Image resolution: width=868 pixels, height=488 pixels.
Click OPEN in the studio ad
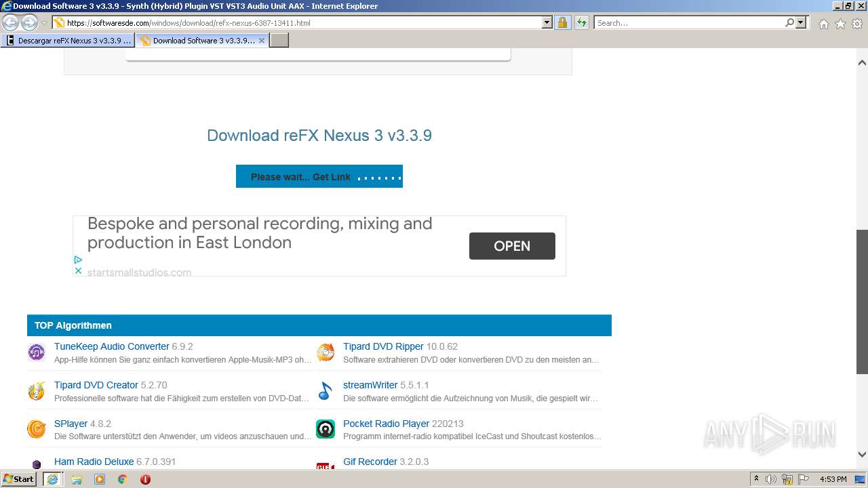tap(512, 246)
